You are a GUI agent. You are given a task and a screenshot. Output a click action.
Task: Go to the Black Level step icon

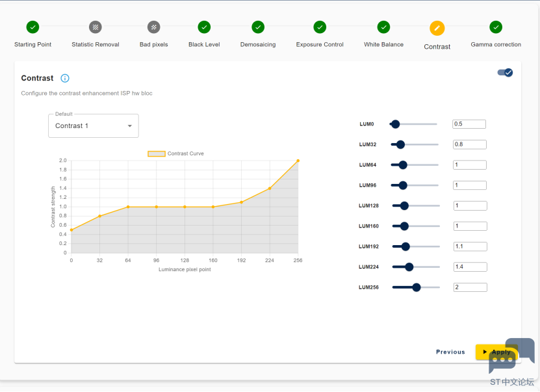coord(204,27)
